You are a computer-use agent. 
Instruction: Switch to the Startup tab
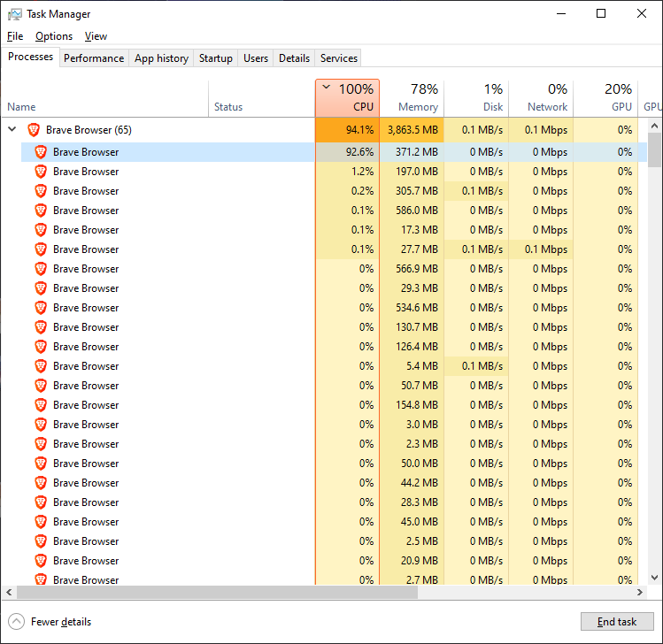point(216,58)
